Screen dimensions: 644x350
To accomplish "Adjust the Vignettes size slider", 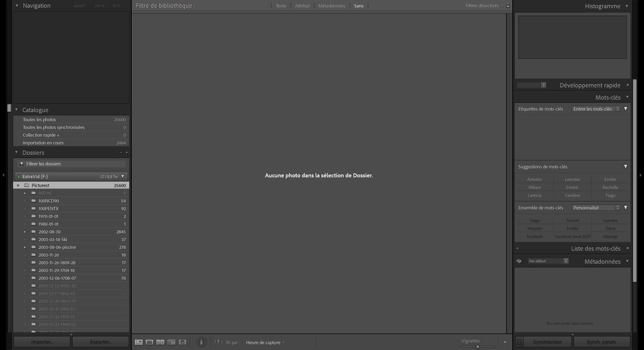I will pos(477,347).
